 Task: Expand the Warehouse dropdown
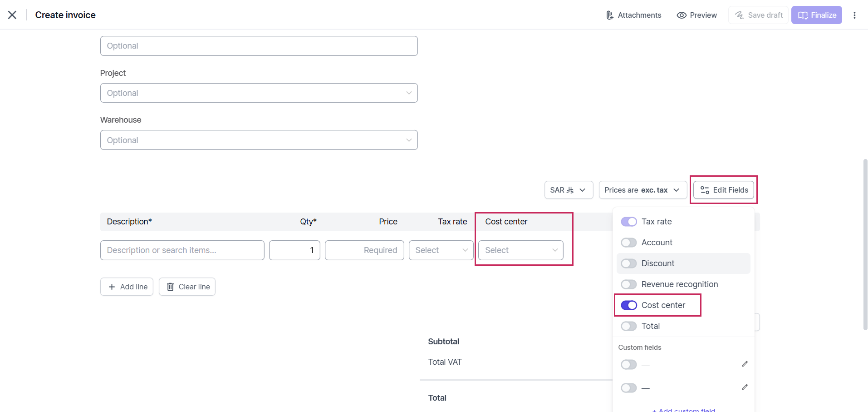click(x=259, y=140)
